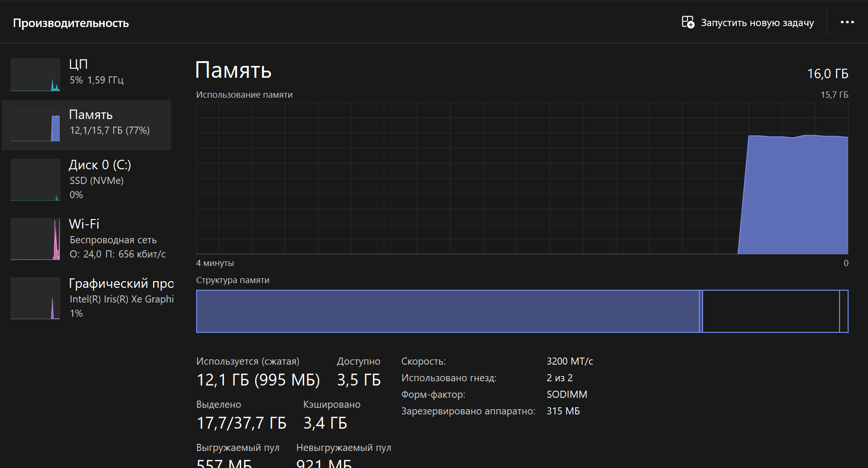
Task: Click the 'Используется (сжатая)' label
Action: click(248, 361)
